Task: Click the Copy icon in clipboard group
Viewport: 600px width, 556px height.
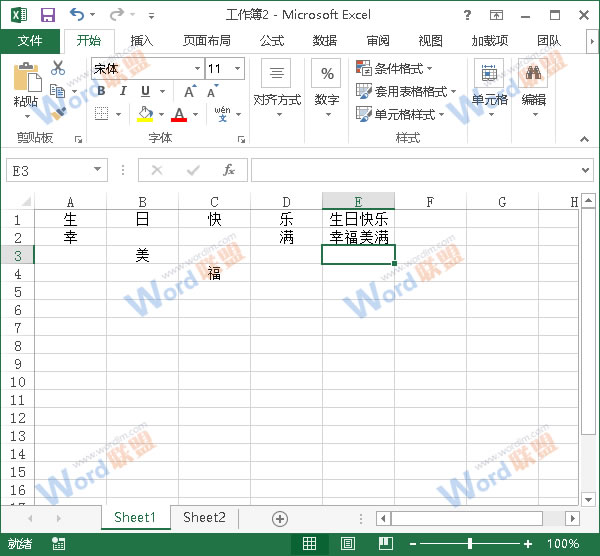Action: click(x=58, y=91)
